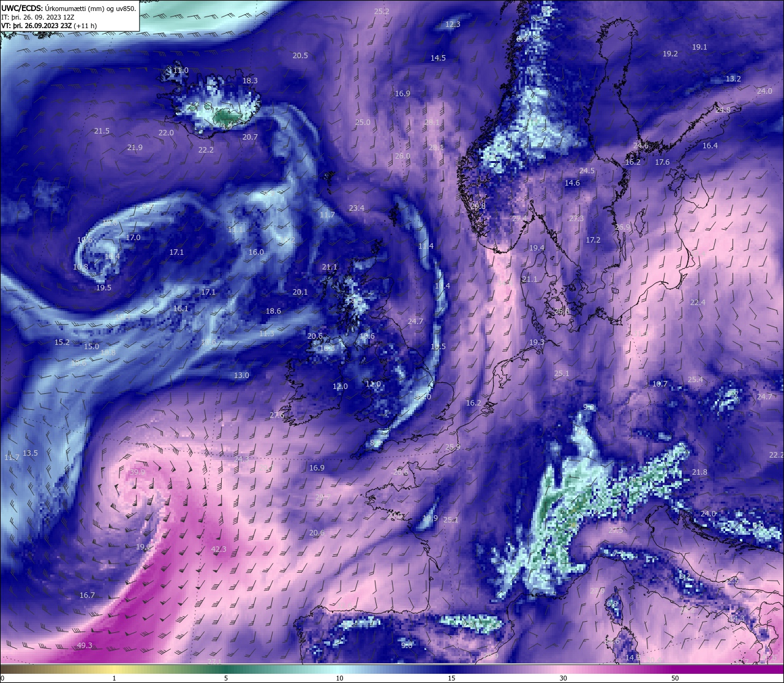Image resolution: width=784 pixels, height=683 pixels.
Task: Click the 17.0 value on the map
Action: click(x=133, y=238)
